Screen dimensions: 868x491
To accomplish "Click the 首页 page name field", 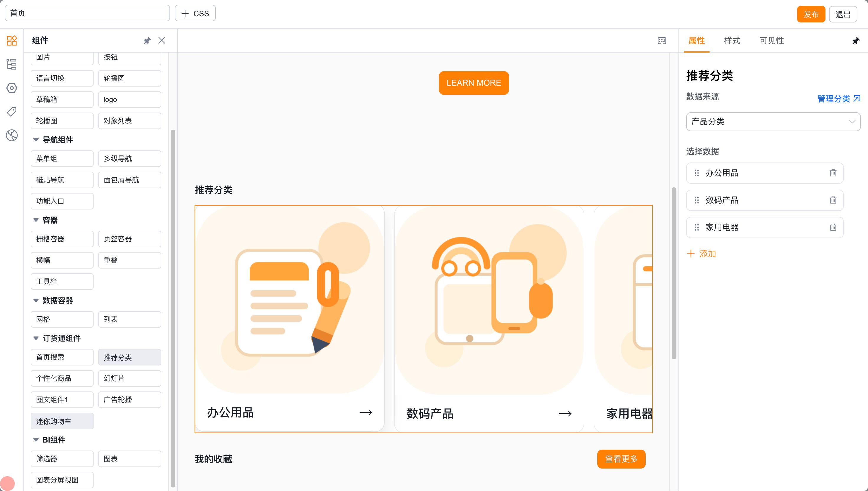I will pos(87,13).
